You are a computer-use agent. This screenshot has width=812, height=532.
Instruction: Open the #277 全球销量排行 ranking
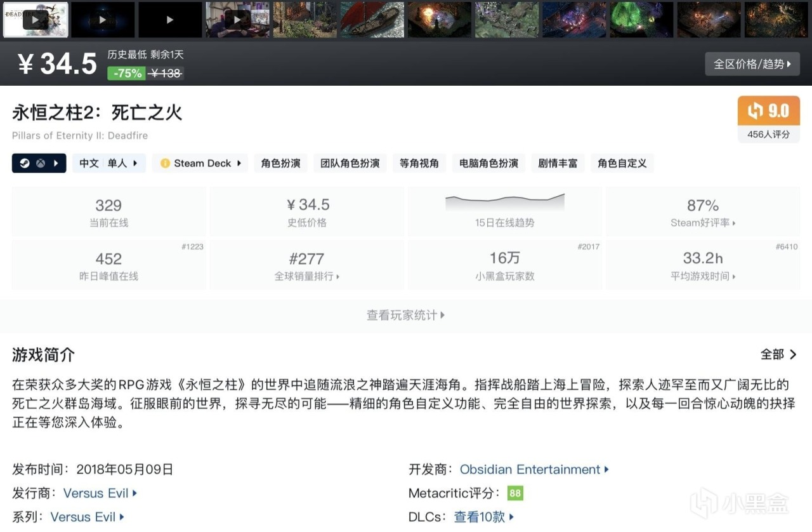point(307,265)
